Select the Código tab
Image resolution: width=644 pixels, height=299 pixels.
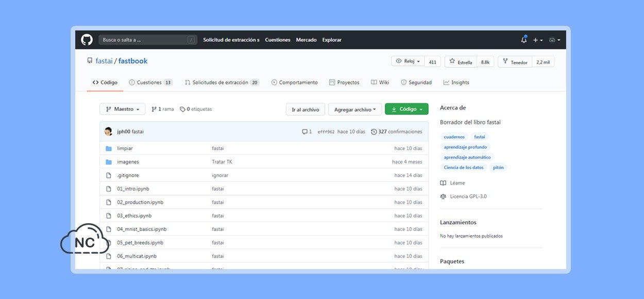point(105,82)
